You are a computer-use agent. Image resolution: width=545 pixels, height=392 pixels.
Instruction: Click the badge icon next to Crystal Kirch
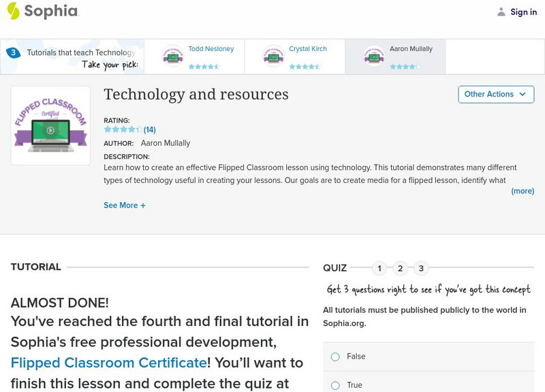coord(273,56)
